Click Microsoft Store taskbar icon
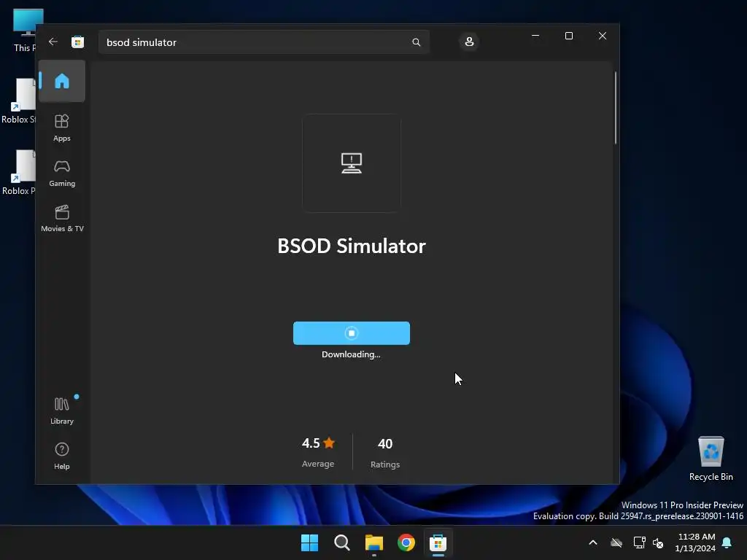This screenshot has width=747, height=560. tap(438, 542)
